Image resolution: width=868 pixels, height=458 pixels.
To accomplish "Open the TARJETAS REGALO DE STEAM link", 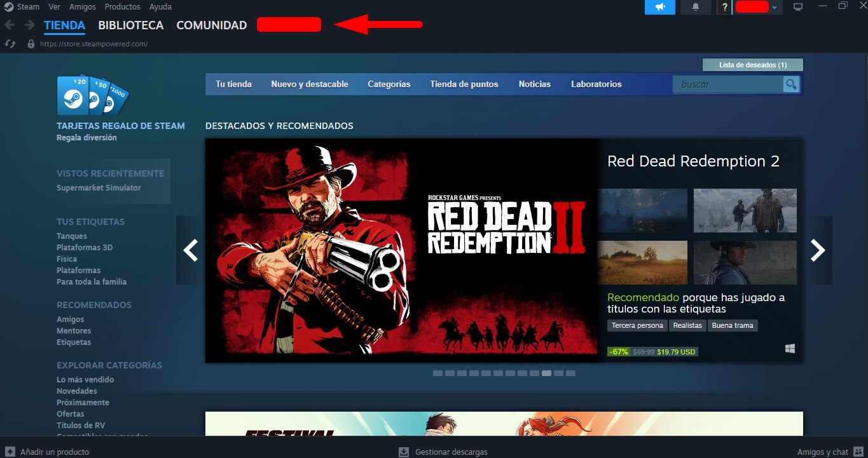I will click(121, 126).
